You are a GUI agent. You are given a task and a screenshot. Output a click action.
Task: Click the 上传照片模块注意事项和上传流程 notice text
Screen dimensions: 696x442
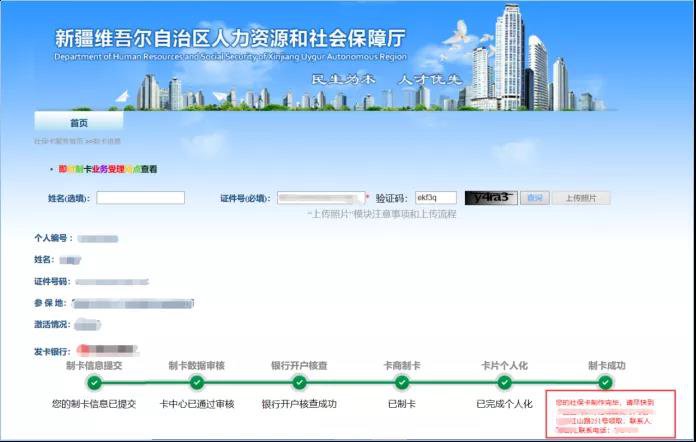[381, 214]
